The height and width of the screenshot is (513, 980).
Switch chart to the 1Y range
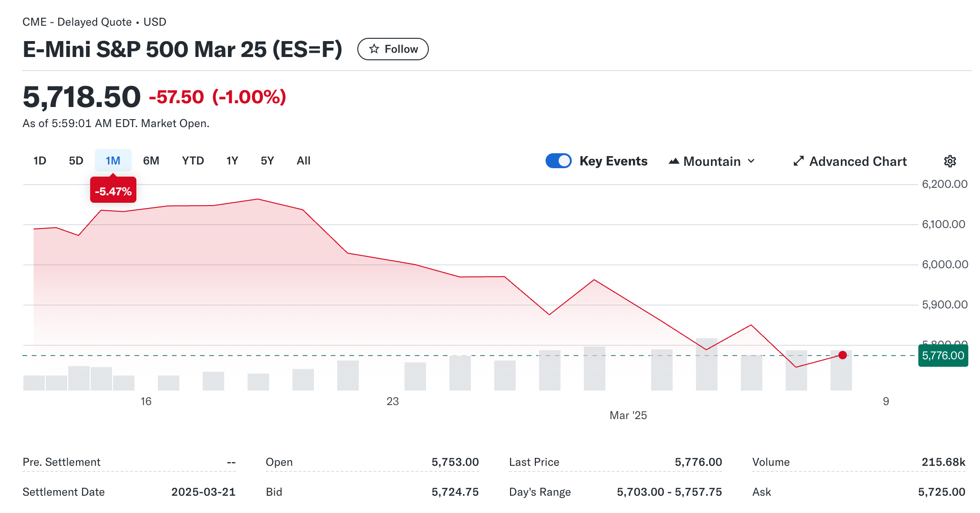[x=232, y=161]
